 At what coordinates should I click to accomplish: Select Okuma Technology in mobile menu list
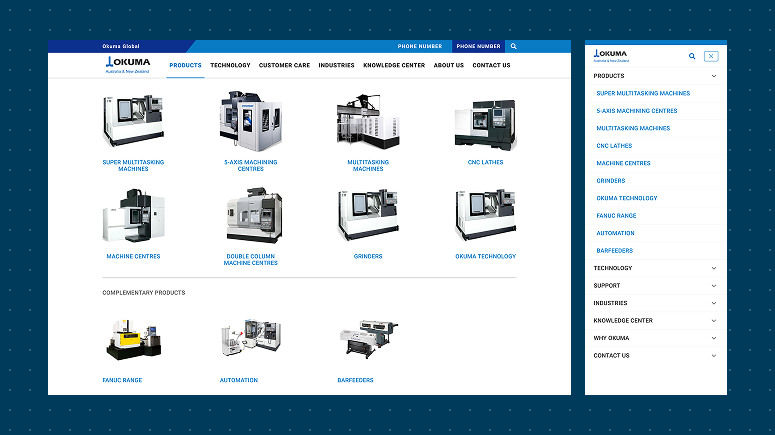(x=627, y=198)
